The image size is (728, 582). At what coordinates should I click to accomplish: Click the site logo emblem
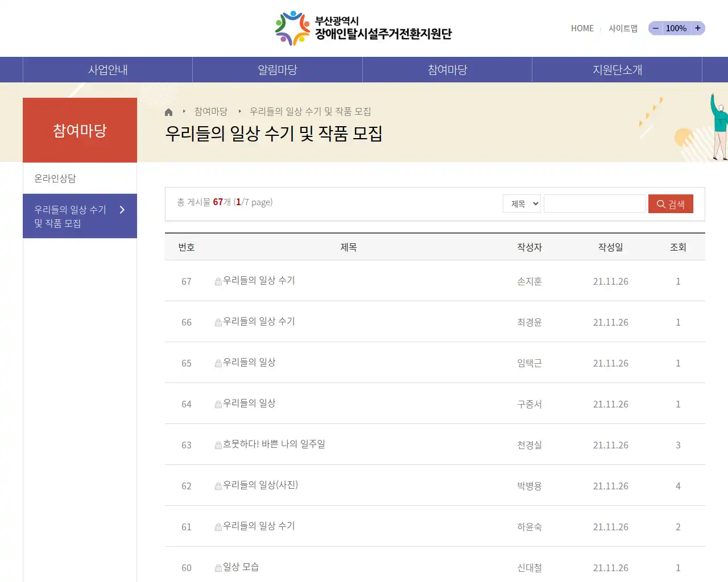coord(292,28)
